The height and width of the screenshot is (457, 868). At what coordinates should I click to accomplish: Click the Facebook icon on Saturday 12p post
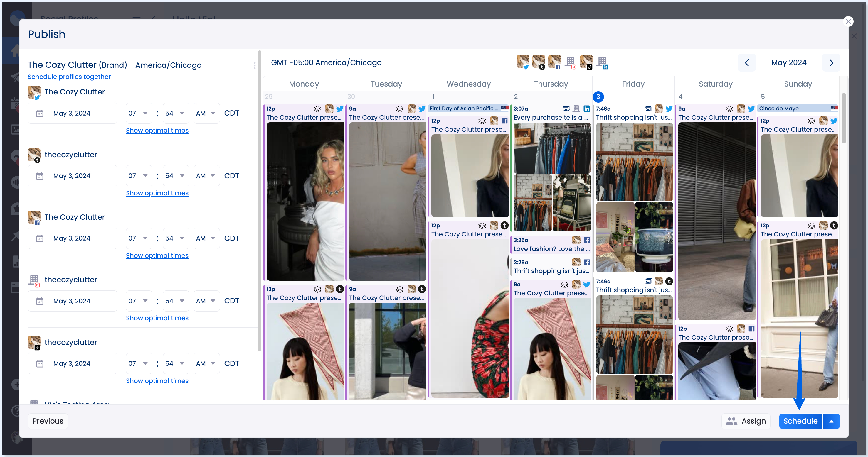(x=751, y=329)
